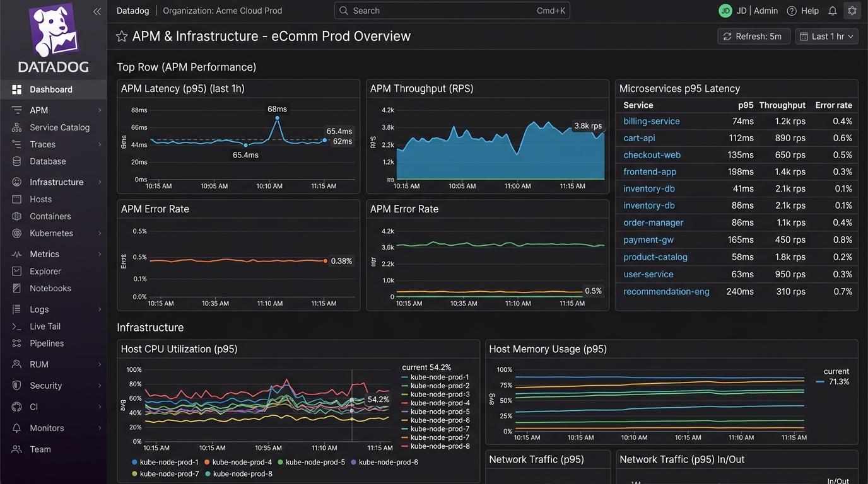Click the Containers icon in sidebar
Viewport: 868px width, 484px height.
(17, 216)
